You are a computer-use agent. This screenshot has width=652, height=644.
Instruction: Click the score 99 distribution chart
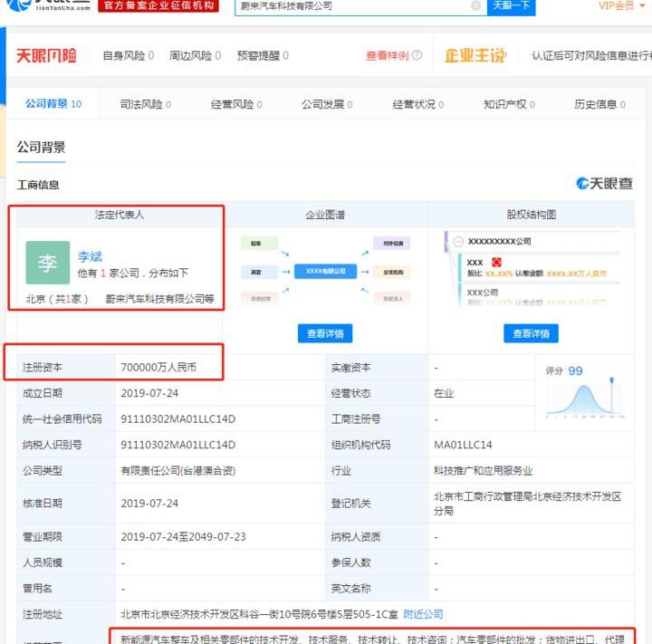(584, 399)
